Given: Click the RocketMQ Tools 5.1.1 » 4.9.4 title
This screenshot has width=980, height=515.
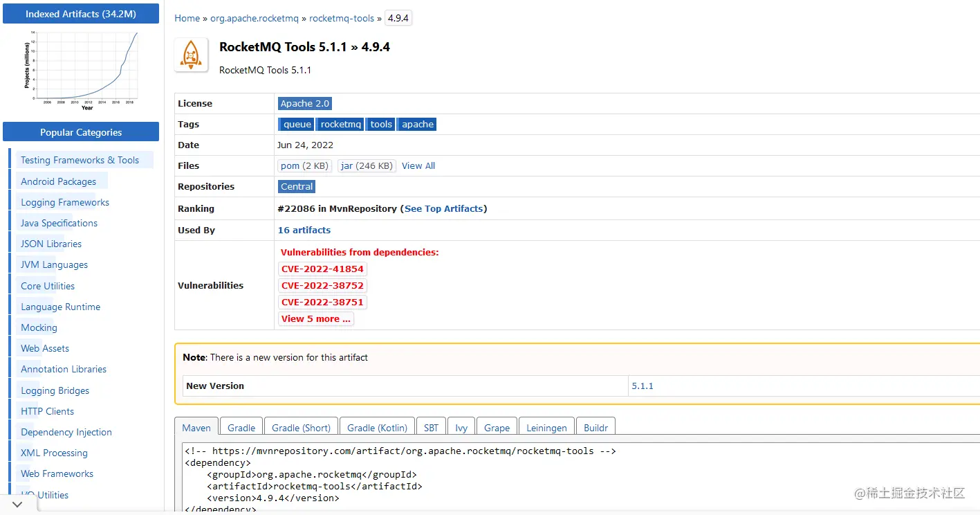Looking at the screenshot, I should tap(304, 47).
